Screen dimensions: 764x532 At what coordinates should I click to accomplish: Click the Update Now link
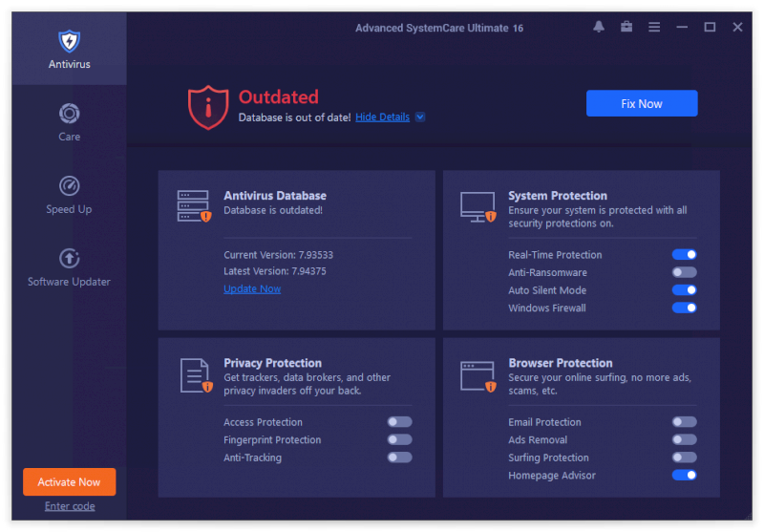[252, 289]
